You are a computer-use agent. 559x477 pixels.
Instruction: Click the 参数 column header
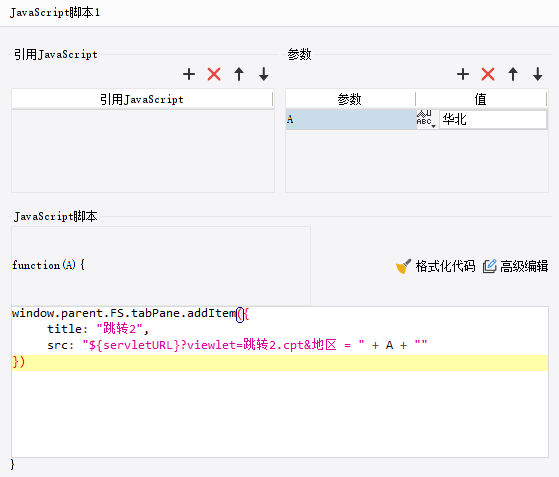point(350,99)
